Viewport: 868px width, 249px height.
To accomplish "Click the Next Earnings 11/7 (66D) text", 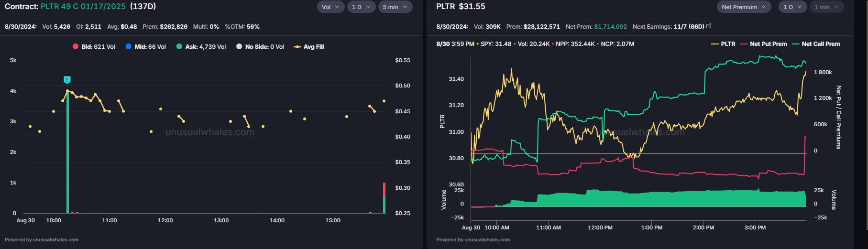I will click(x=668, y=27).
